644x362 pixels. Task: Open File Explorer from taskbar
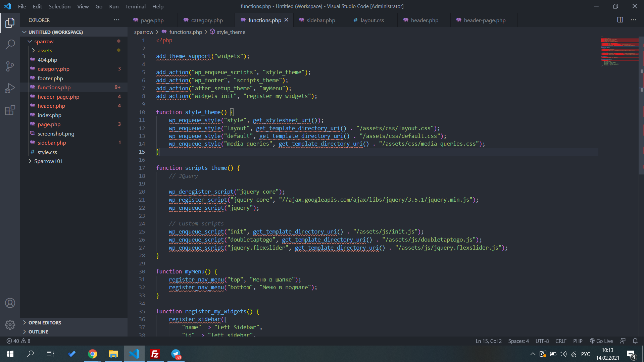[113, 354]
